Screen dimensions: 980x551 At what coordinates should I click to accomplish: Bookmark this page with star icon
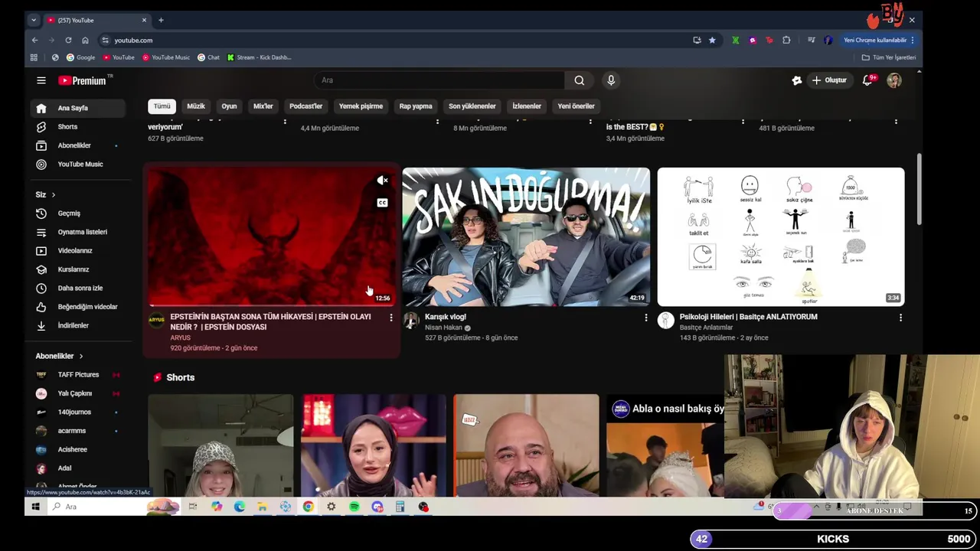(712, 41)
